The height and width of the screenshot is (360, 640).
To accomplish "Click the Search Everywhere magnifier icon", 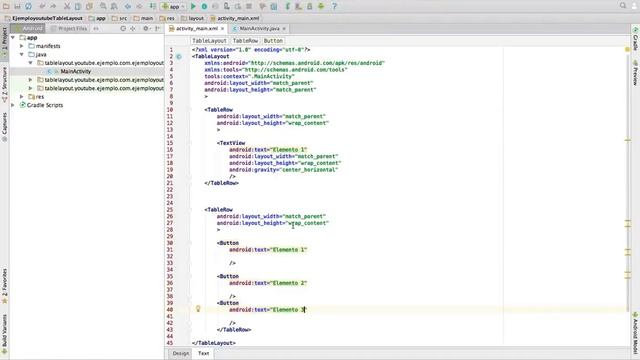I will pos(623,5).
